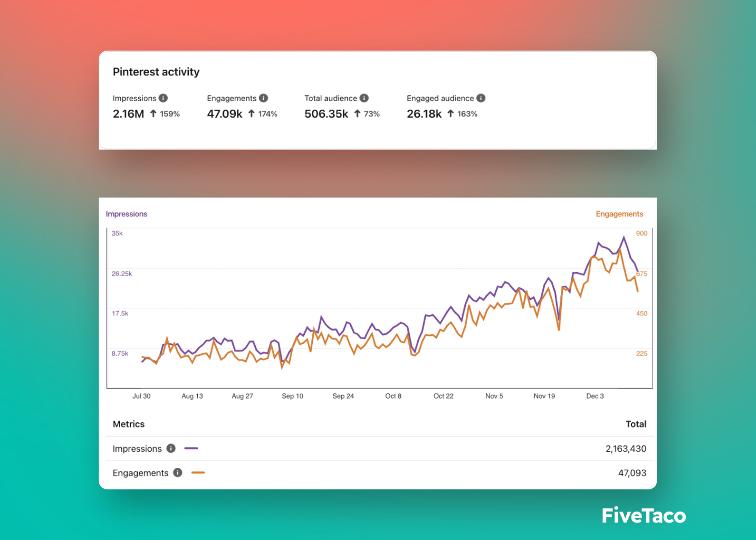Open info icon for Total audience

pos(364,98)
